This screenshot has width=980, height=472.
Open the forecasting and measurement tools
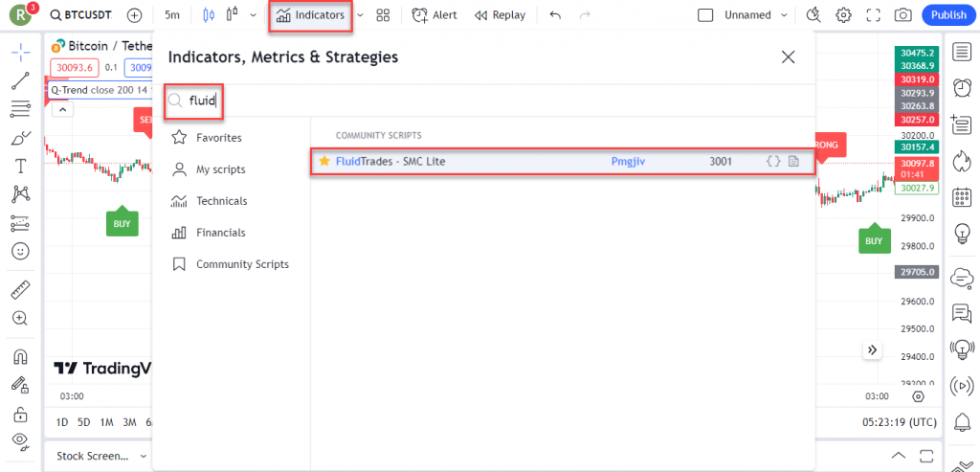tap(21, 223)
